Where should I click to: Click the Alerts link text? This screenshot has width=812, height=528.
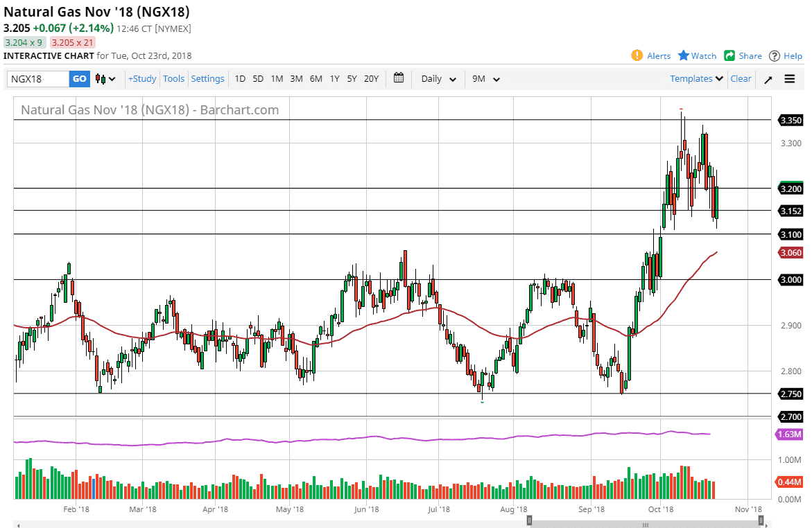pyautogui.click(x=659, y=56)
